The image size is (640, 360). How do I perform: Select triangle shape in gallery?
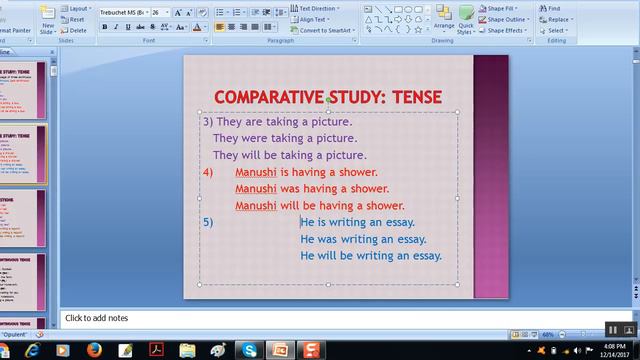368,19
